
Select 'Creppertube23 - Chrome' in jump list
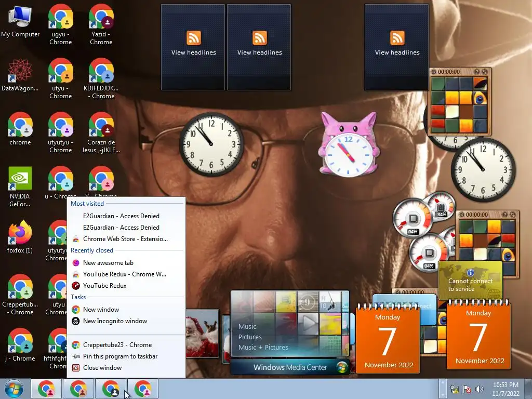tap(126, 345)
